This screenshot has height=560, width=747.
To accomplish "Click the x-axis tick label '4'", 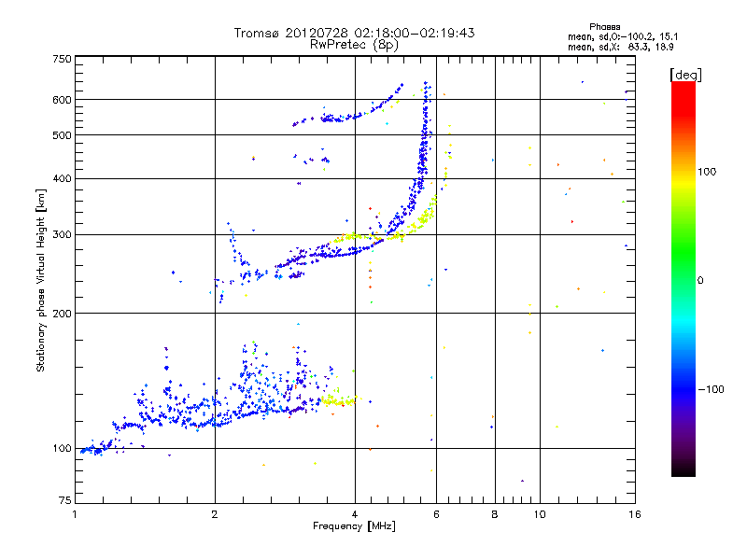I will click(x=355, y=514).
